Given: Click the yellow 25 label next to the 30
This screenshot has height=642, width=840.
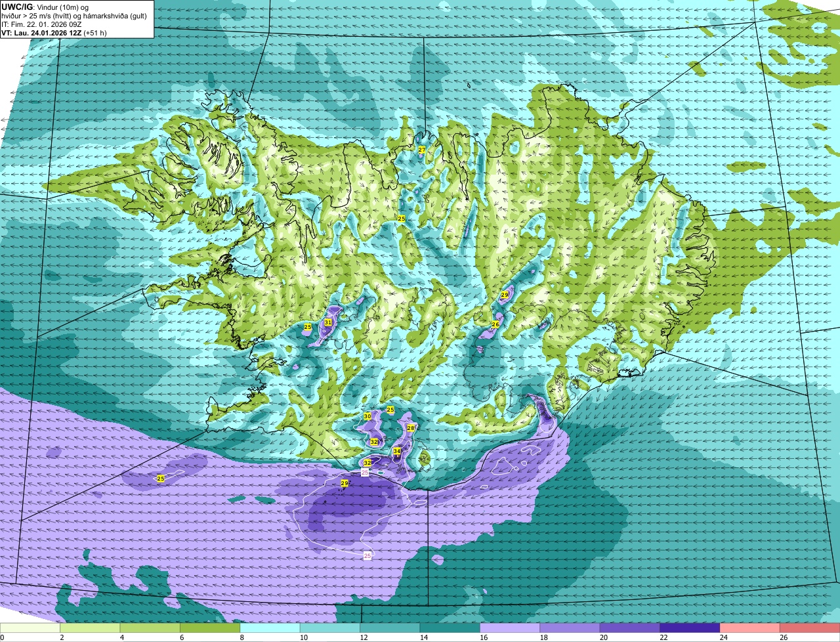Looking at the screenshot, I should pos(390,410).
